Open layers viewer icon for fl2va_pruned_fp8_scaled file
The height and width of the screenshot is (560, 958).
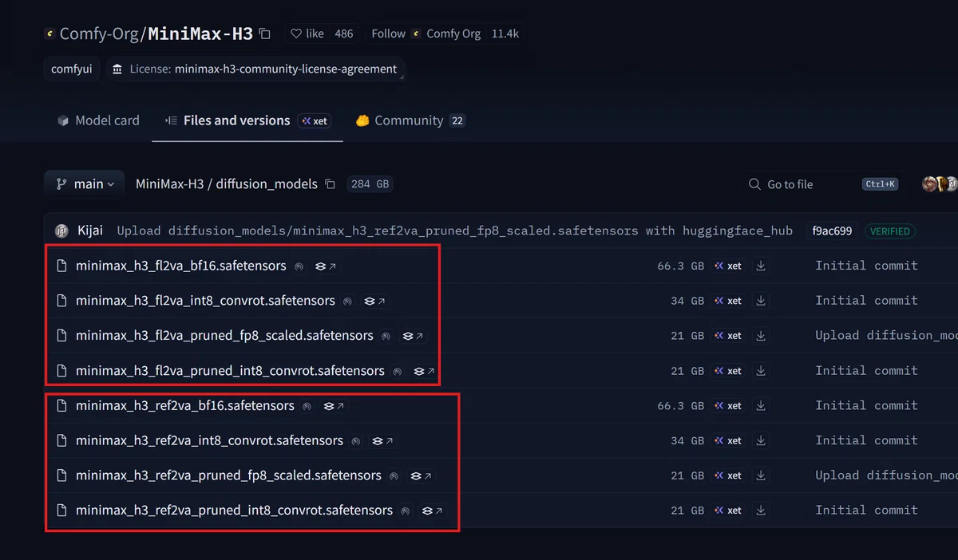pos(413,337)
